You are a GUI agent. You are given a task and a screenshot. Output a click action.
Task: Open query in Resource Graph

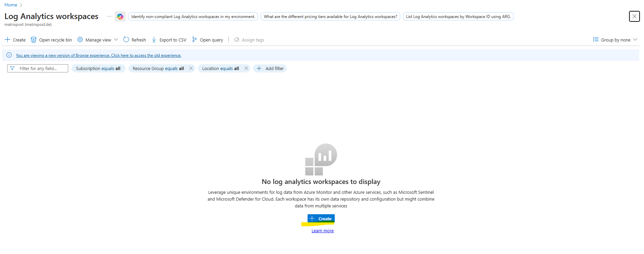(x=207, y=40)
